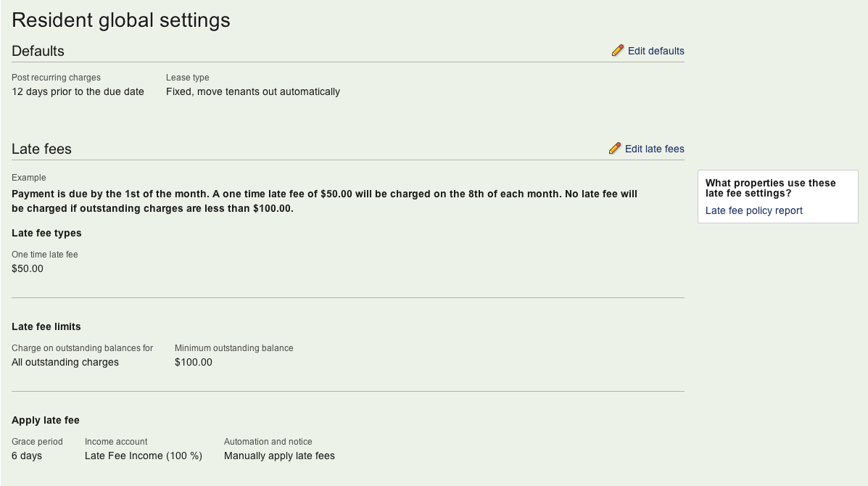The image size is (868, 486).
Task: Select the 'Late Fee Income (100 %)' account
Action: [x=143, y=456]
